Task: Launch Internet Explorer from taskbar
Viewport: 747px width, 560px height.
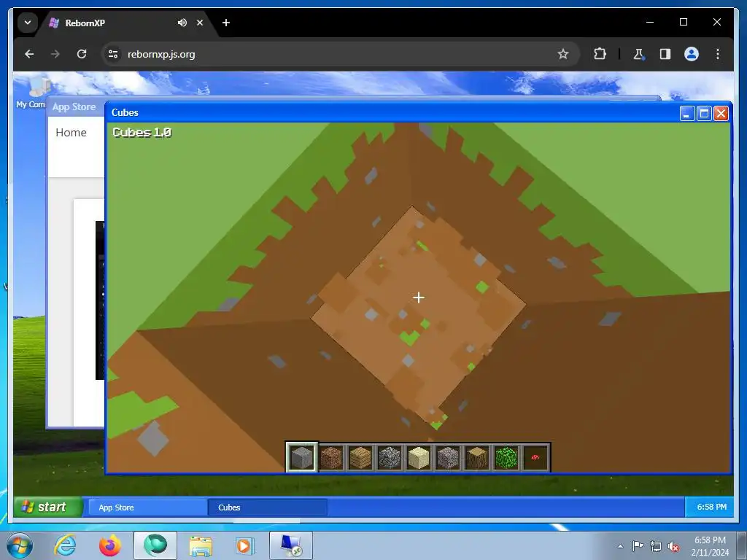Action: pos(65,545)
